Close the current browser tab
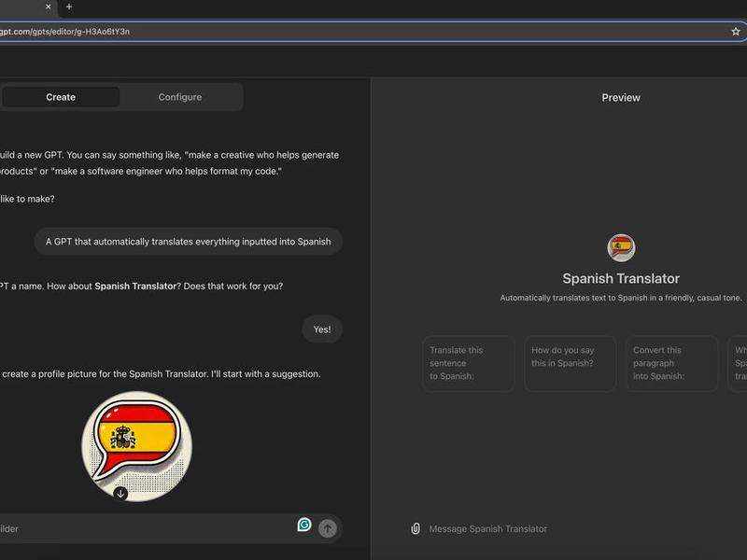The height and width of the screenshot is (560, 747). [49, 7]
